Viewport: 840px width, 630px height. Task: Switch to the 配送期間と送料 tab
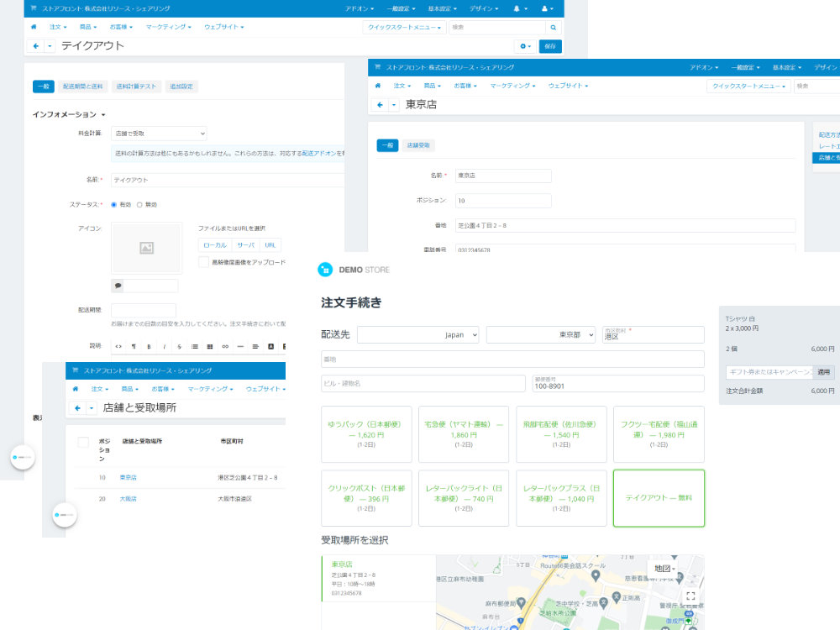(x=82, y=87)
